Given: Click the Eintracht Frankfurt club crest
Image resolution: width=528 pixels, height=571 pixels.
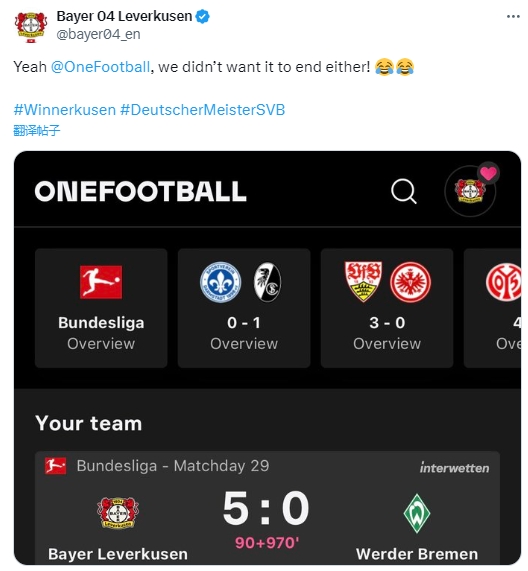Looking at the screenshot, I should point(410,282).
